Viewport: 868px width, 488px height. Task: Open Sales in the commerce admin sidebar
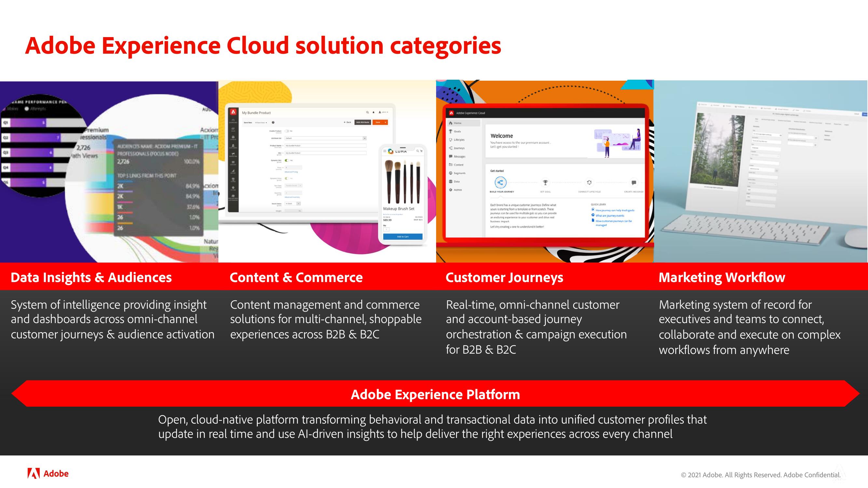pos(233,129)
